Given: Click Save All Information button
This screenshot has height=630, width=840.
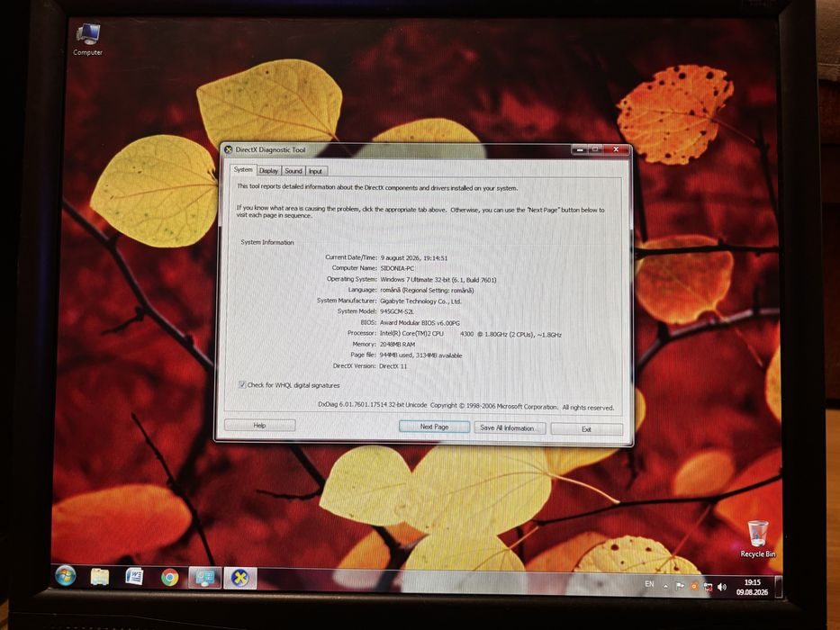Looking at the screenshot, I should pyautogui.click(x=510, y=428).
